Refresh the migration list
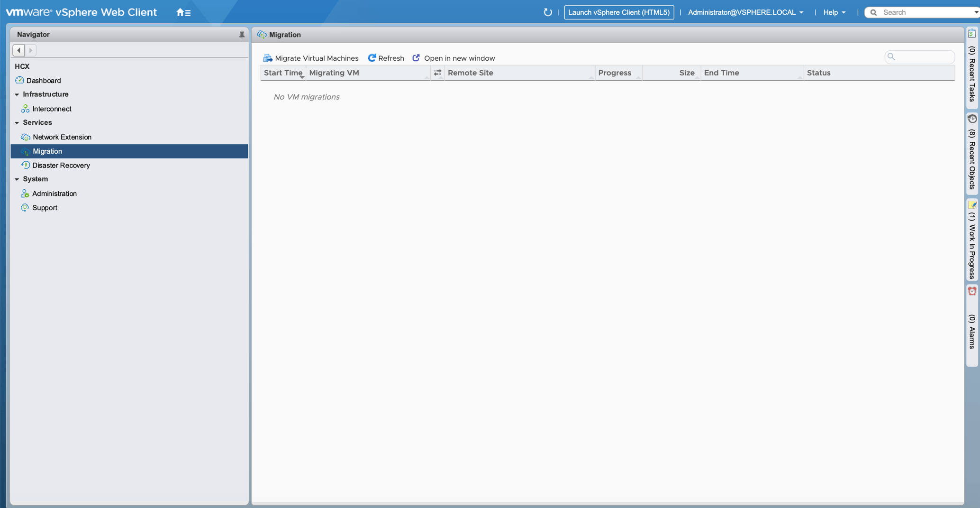Viewport: 980px width, 508px height. pos(386,58)
